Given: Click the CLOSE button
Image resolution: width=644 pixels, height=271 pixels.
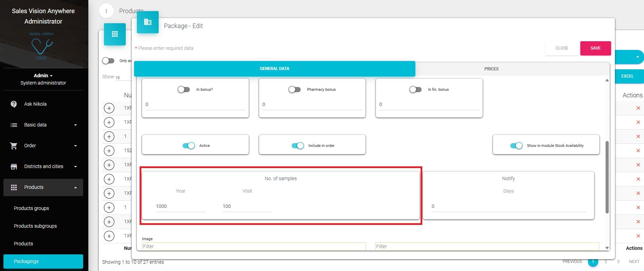Looking at the screenshot, I should point(562,48).
